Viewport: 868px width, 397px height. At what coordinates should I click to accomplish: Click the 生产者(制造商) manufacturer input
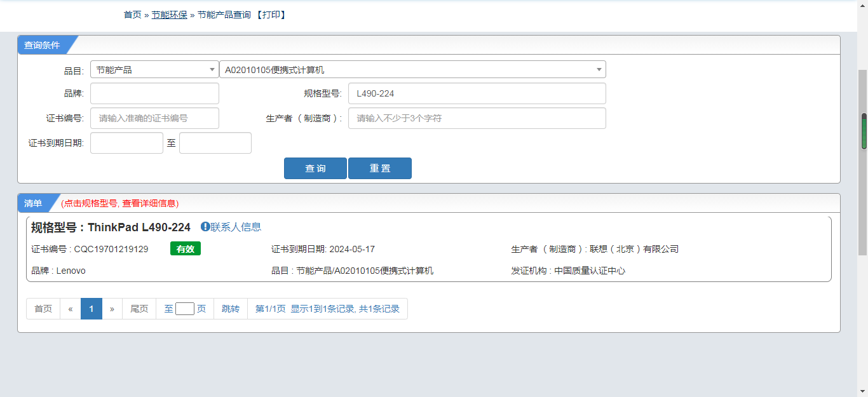pyautogui.click(x=477, y=118)
